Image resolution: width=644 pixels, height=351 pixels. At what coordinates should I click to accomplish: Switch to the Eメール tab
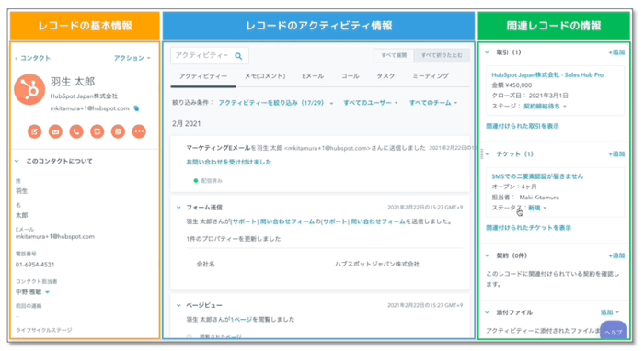point(313,76)
